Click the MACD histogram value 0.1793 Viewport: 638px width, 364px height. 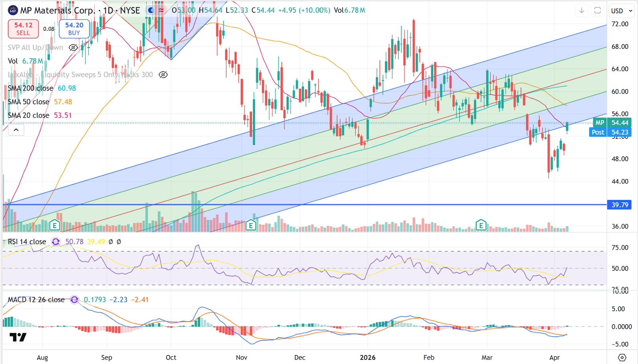95,299
